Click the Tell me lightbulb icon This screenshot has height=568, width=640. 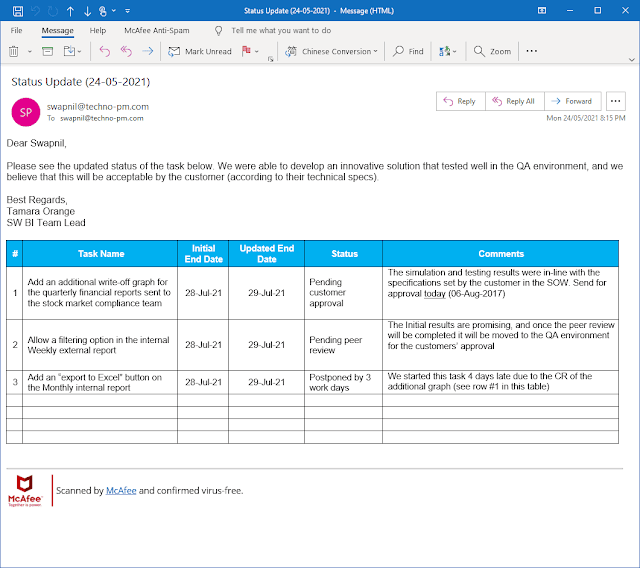pyautogui.click(x=219, y=31)
